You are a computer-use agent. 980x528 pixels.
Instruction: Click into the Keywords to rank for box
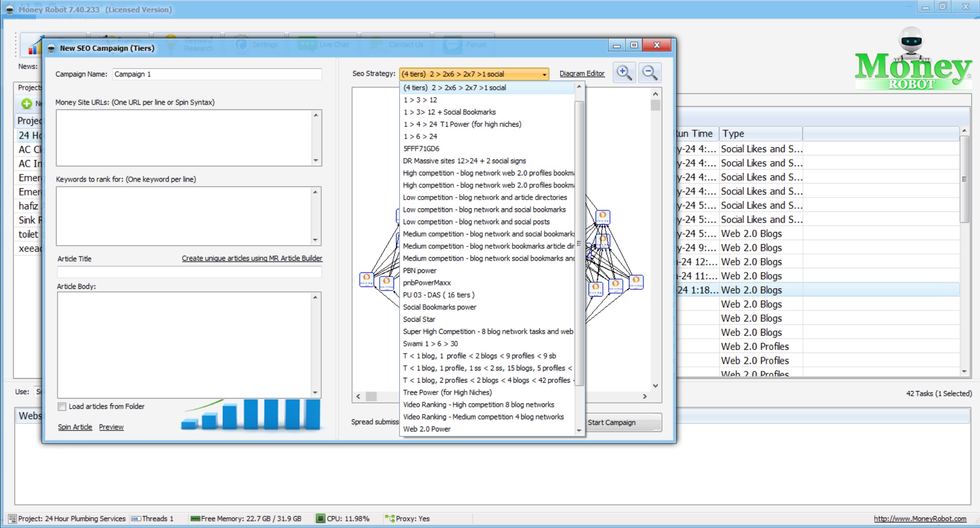tap(184, 216)
